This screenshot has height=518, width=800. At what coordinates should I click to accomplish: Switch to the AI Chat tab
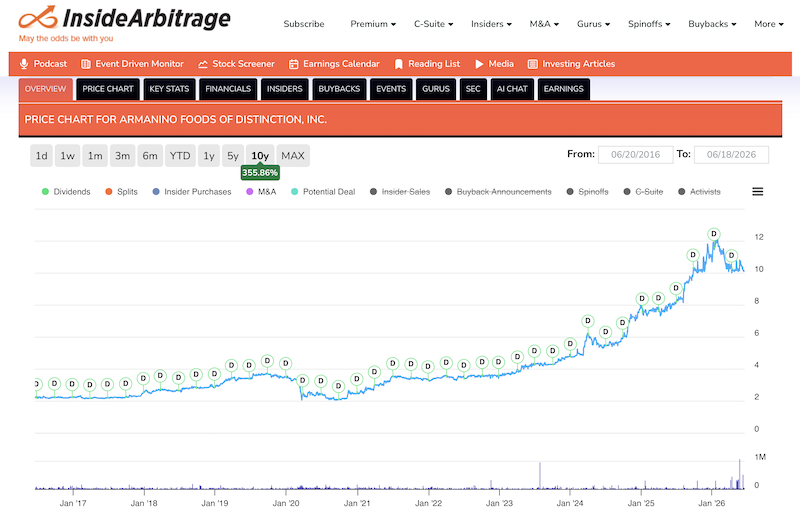point(512,89)
